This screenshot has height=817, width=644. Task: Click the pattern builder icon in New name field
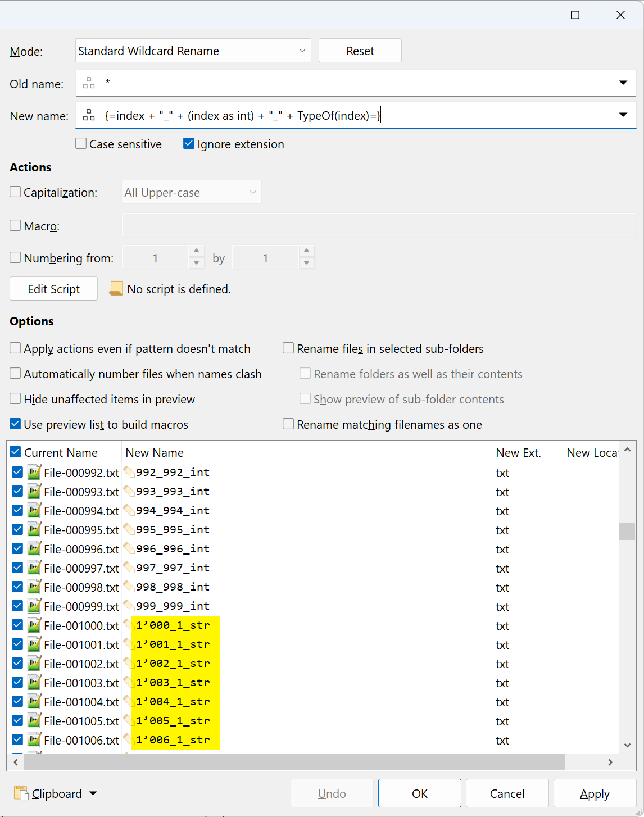[x=89, y=116]
